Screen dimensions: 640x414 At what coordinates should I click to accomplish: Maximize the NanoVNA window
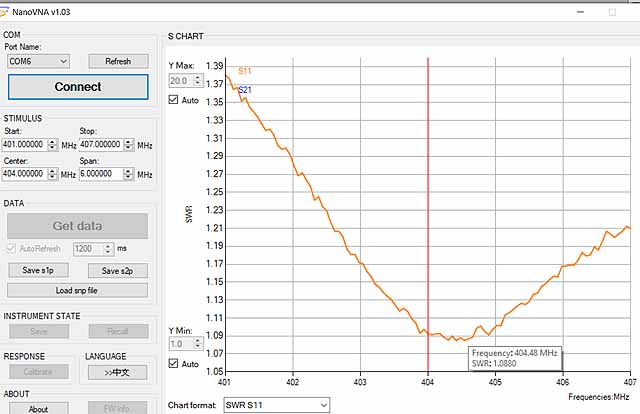click(612, 12)
